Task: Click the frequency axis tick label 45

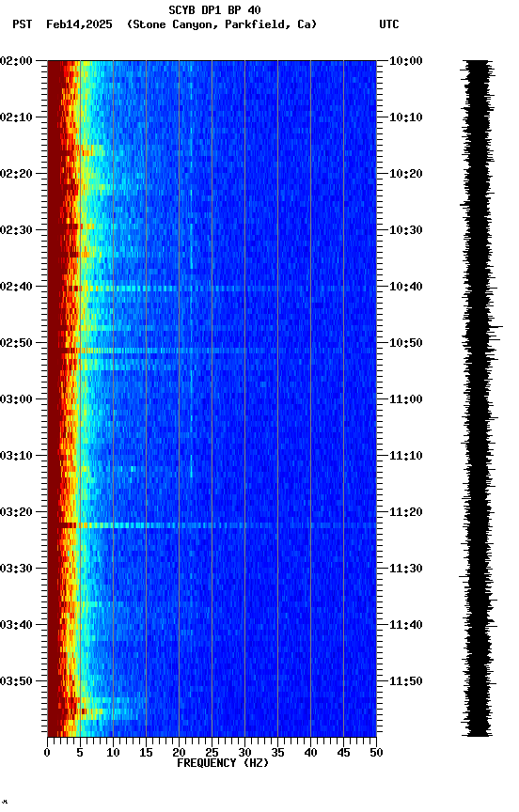Action: tap(343, 753)
